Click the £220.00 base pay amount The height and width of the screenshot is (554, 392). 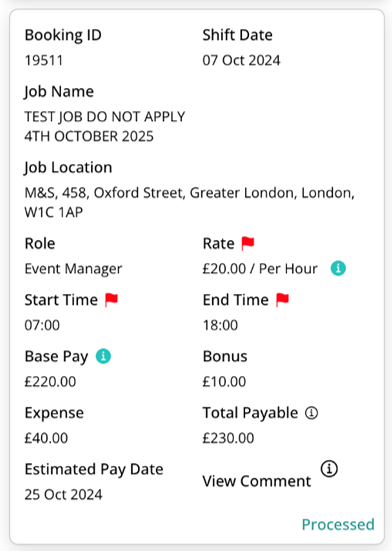[50, 382]
